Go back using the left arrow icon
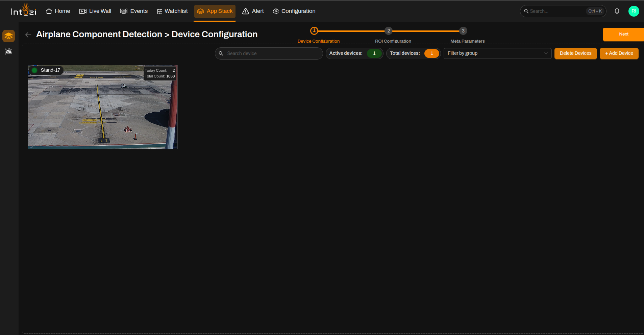The height and width of the screenshot is (335, 644). coord(28,35)
